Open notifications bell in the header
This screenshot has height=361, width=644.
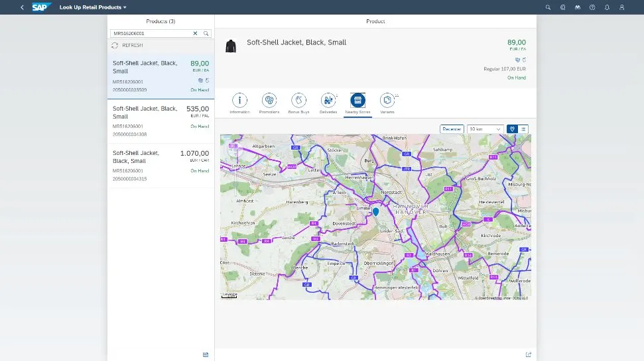[607, 7]
